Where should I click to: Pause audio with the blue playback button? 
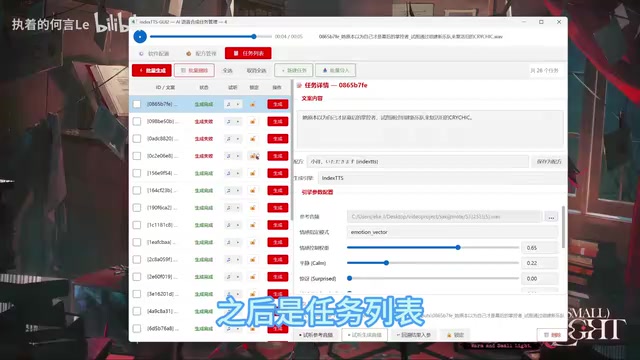pos(140,37)
